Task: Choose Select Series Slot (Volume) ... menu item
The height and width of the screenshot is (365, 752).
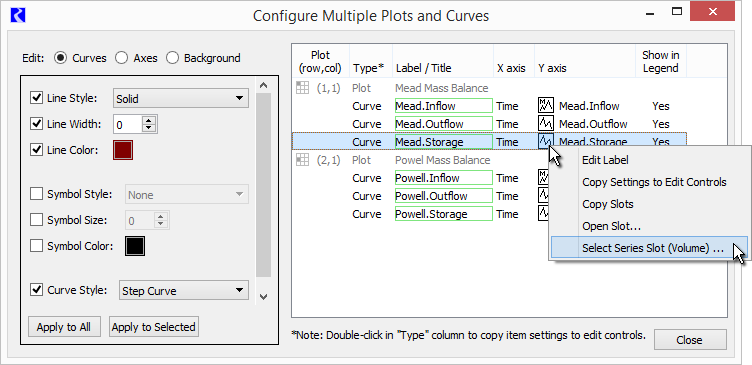Action: 649,248
